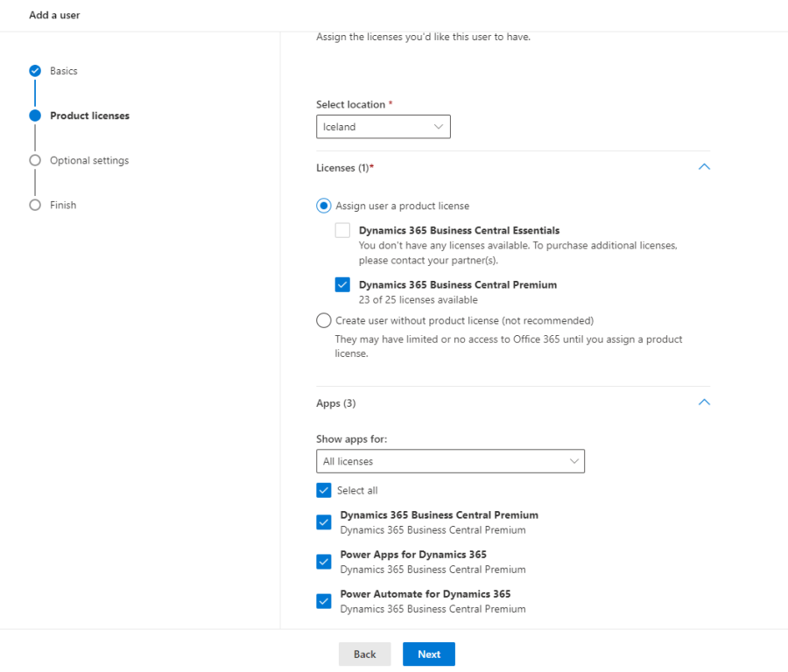Viewport: 788px width, 672px height.
Task: Open the Show apps for dropdown
Action: (x=450, y=461)
